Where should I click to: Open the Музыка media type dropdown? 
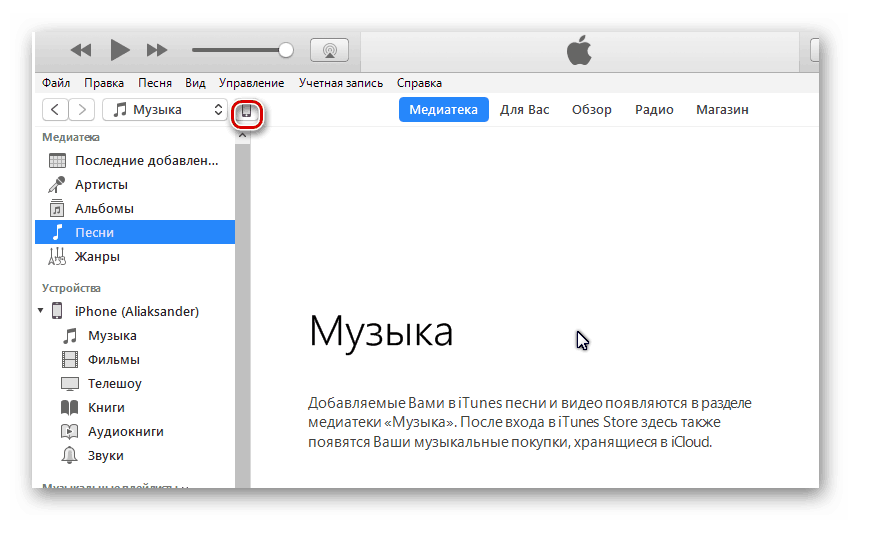click(x=165, y=110)
